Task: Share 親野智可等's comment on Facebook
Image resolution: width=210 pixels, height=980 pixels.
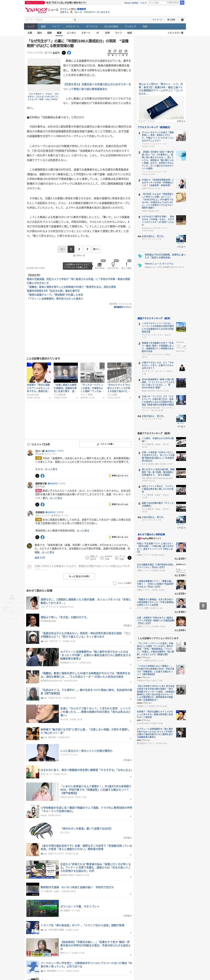Action: (x=42, y=505)
